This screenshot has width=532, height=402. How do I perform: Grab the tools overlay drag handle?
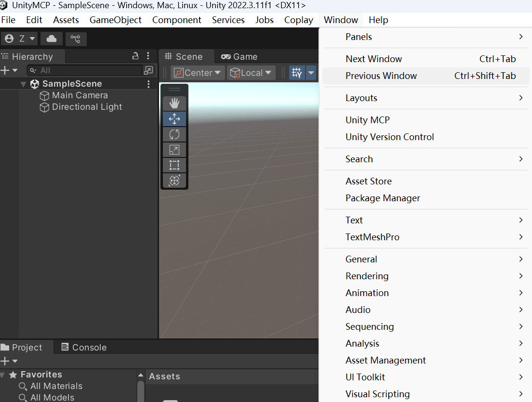[174, 90]
